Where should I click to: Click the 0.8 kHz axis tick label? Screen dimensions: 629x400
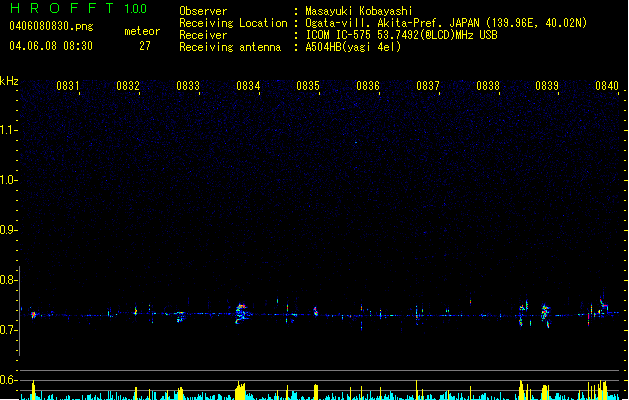(9, 280)
